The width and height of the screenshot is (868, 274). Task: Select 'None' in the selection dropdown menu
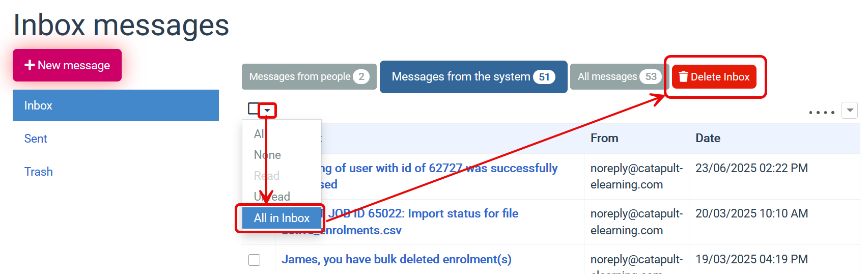(267, 155)
